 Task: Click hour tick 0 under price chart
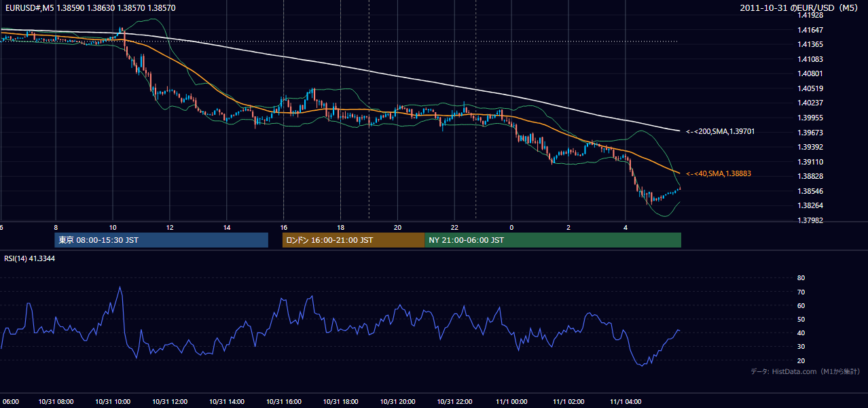pos(512,227)
